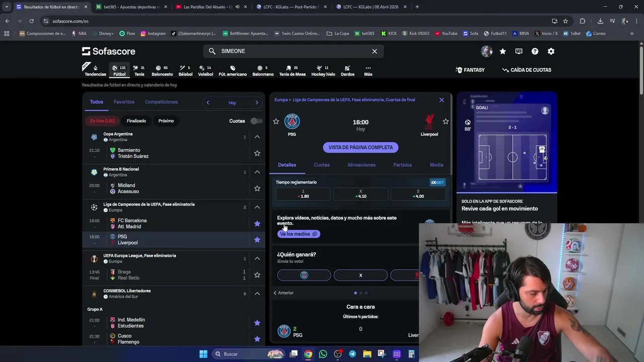Go to next day arrow
This screenshot has width=644, height=362.
257,103
